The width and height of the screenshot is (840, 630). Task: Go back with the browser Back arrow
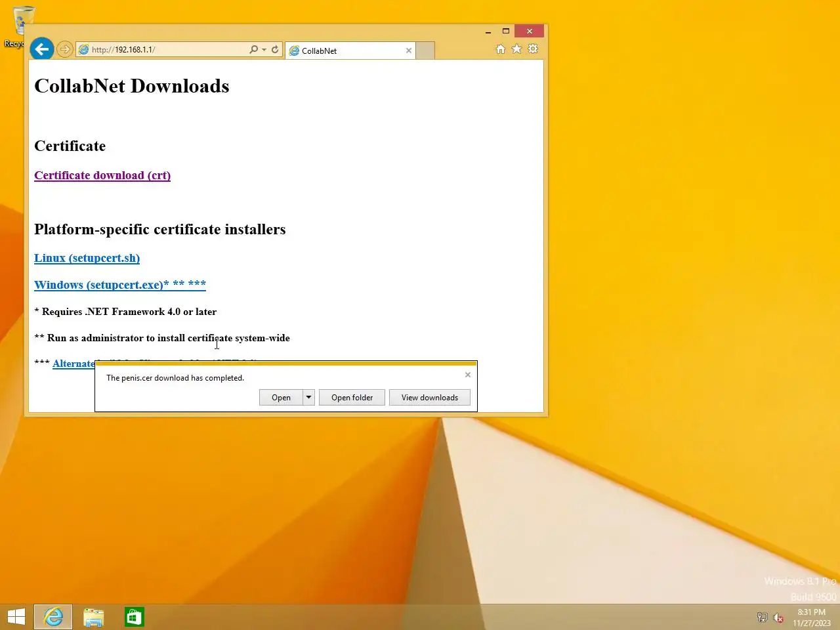[x=41, y=49]
